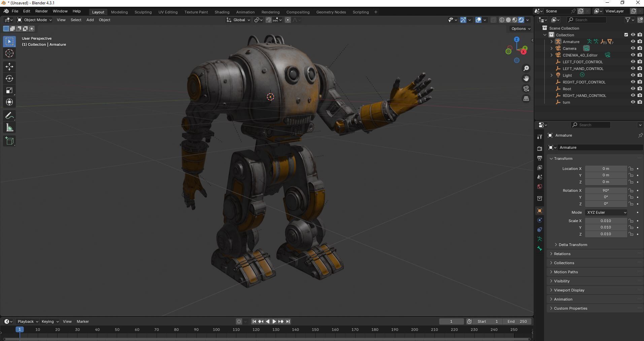Screen dimensions: 644x341
Task: Select the Measure tool
Action: 9,128
